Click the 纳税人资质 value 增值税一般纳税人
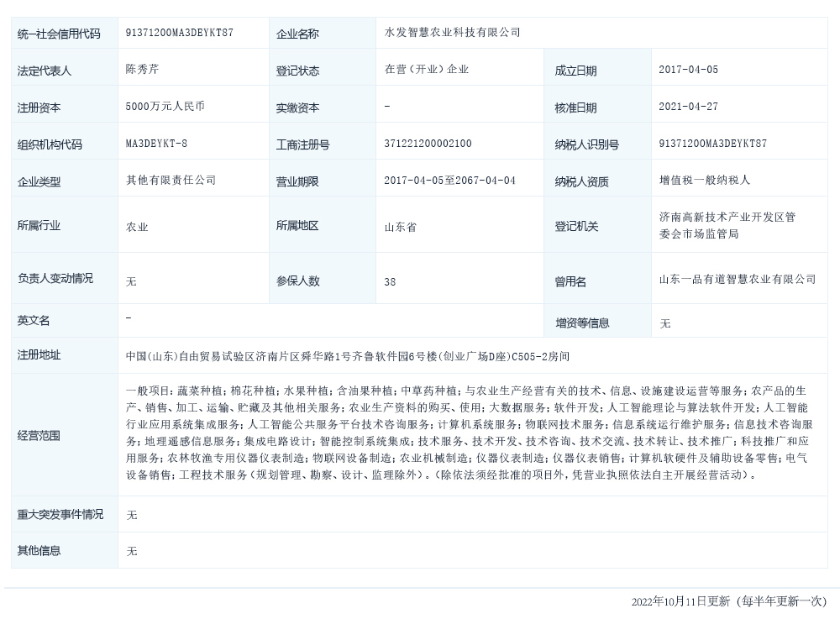Image resolution: width=840 pixels, height=619 pixels. click(x=704, y=181)
